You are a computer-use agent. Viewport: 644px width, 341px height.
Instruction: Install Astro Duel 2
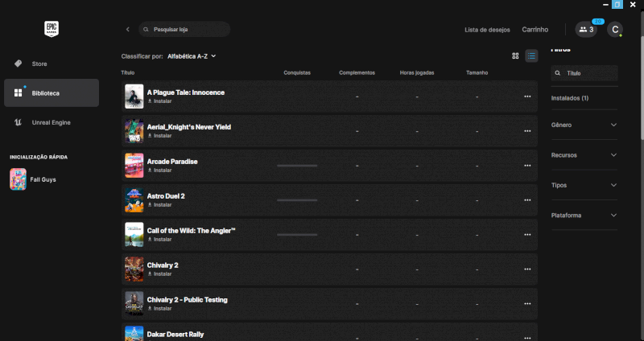click(159, 205)
